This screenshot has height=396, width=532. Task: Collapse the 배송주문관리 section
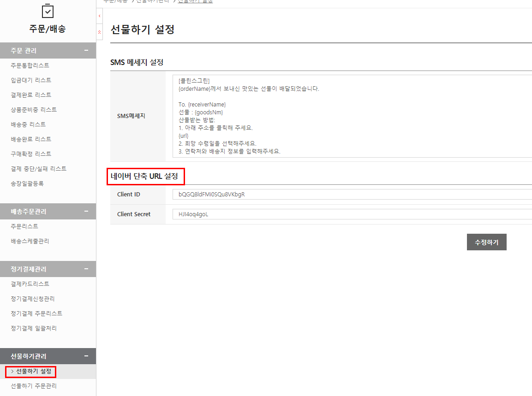pyautogui.click(x=86, y=212)
